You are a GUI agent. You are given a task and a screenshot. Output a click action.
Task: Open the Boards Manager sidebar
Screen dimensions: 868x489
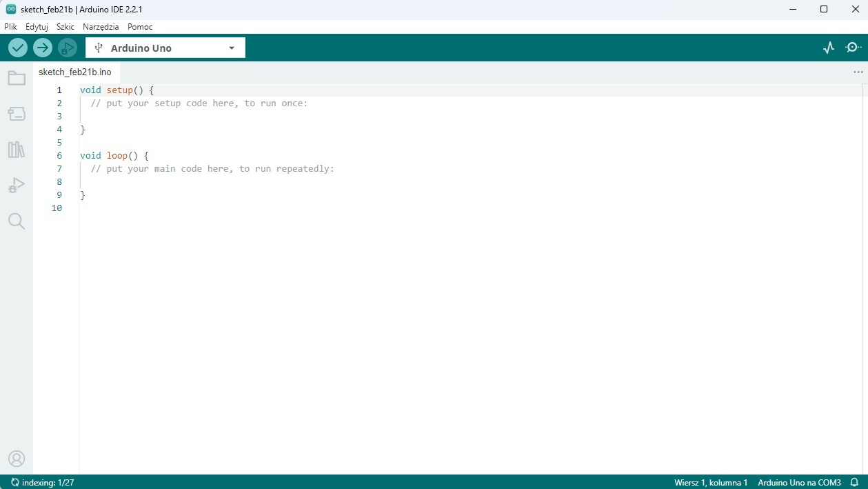pyautogui.click(x=17, y=114)
